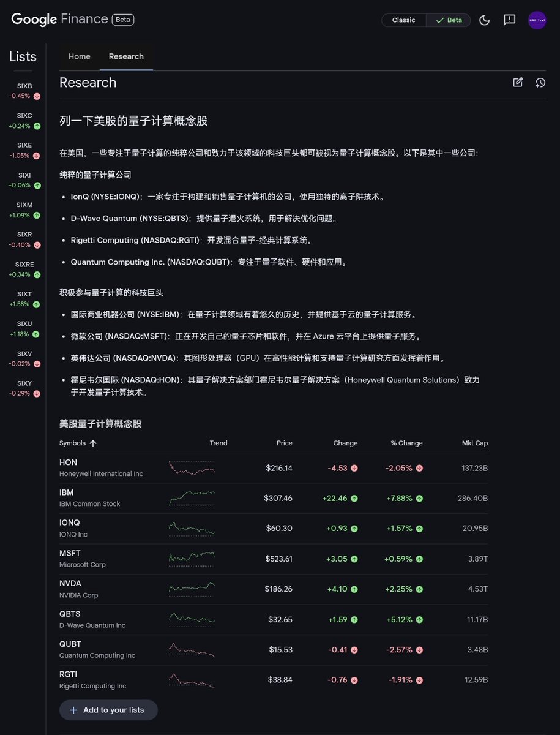Click the Google Finance logo

click(x=60, y=19)
